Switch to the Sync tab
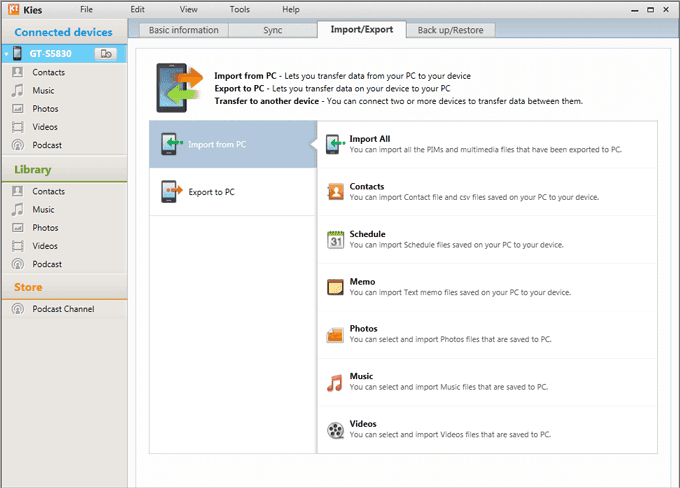 pos(273,30)
